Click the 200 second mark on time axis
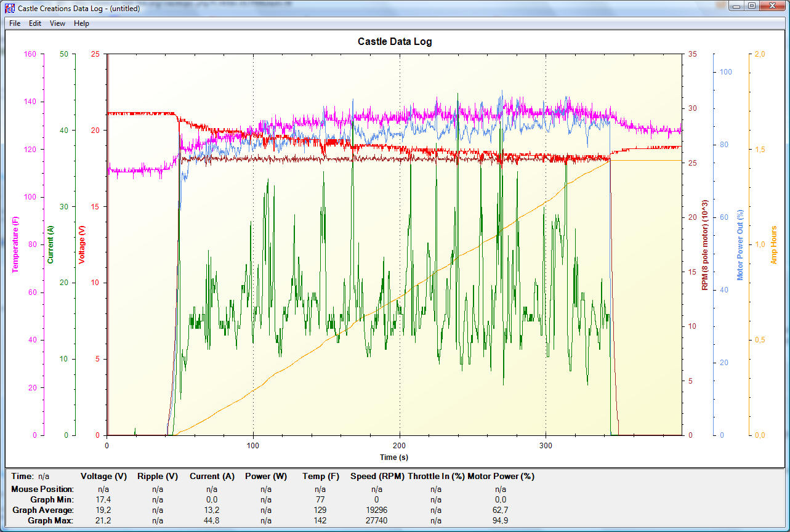Image resolution: width=790 pixels, height=532 pixels. pyautogui.click(x=400, y=445)
